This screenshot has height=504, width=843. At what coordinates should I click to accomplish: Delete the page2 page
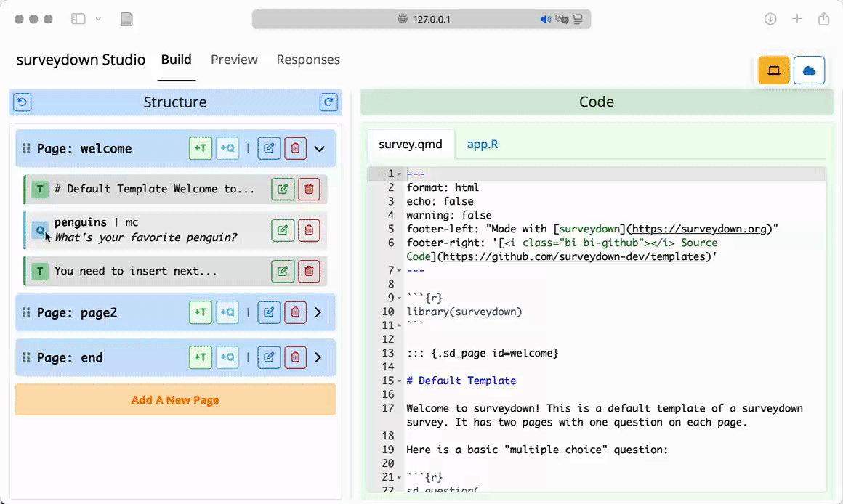point(295,312)
